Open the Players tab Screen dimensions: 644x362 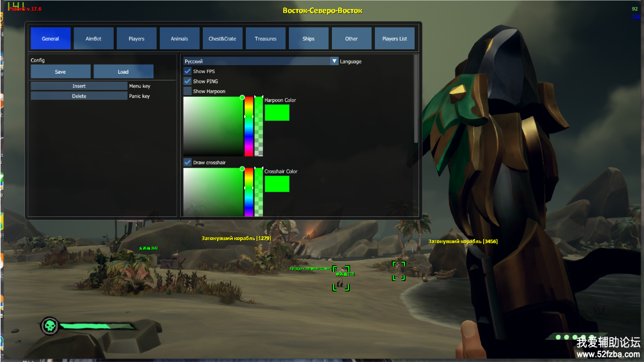pyautogui.click(x=137, y=39)
